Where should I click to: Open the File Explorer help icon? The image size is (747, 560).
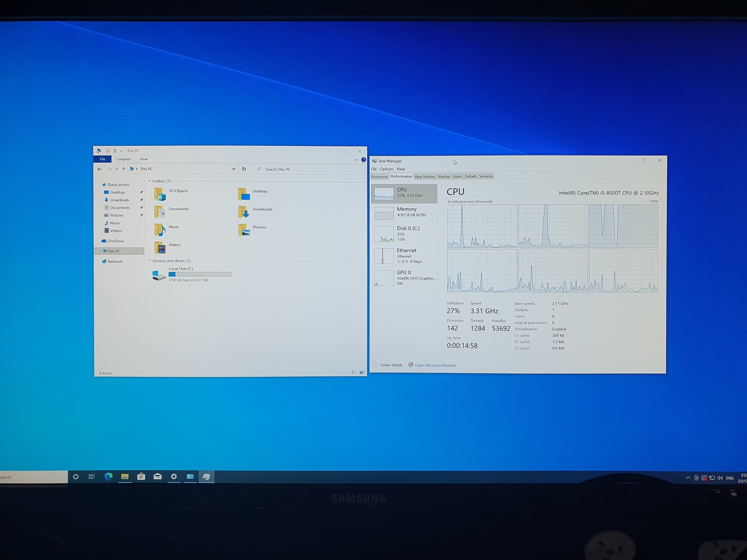click(x=364, y=160)
